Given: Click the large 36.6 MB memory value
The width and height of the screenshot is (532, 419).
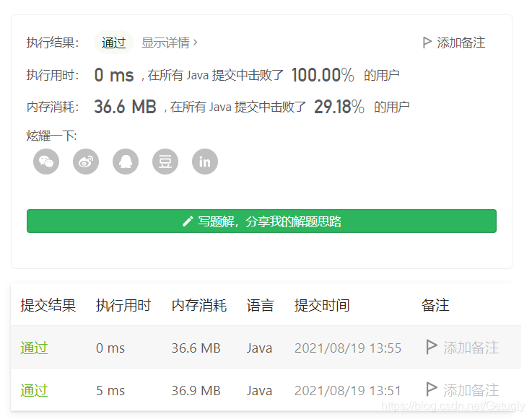Looking at the screenshot, I should [125, 107].
